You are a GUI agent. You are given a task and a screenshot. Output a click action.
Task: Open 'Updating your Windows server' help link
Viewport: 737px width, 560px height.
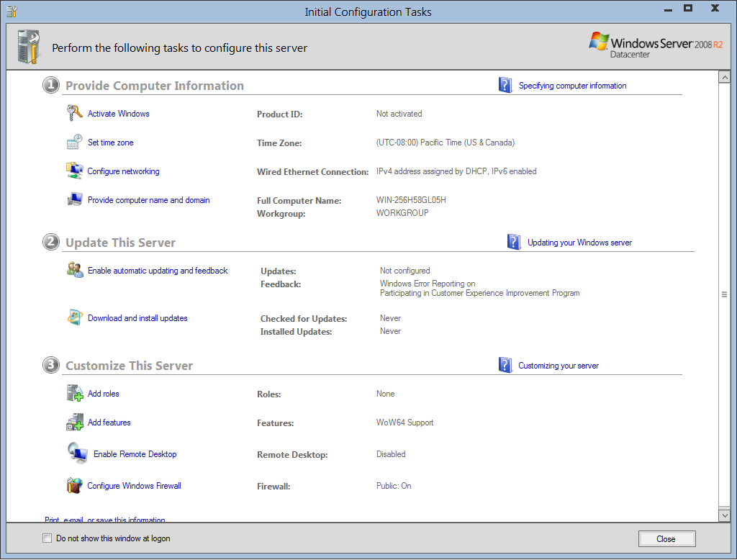click(579, 243)
